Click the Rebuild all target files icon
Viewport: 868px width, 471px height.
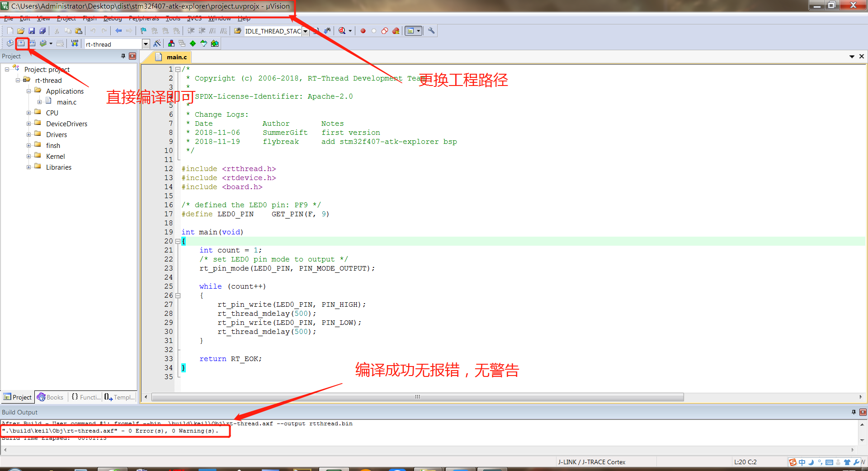point(32,43)
